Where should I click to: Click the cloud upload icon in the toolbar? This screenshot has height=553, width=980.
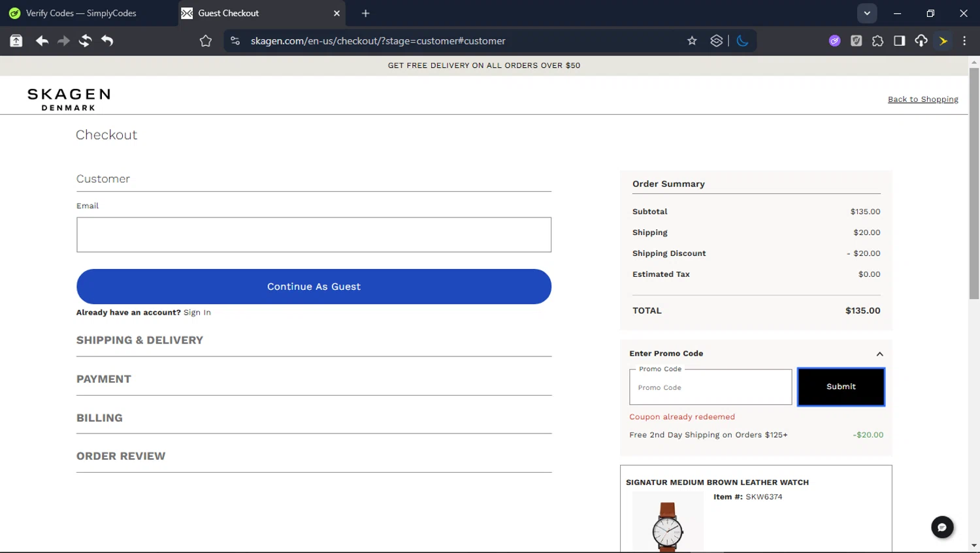click(921, 40)
